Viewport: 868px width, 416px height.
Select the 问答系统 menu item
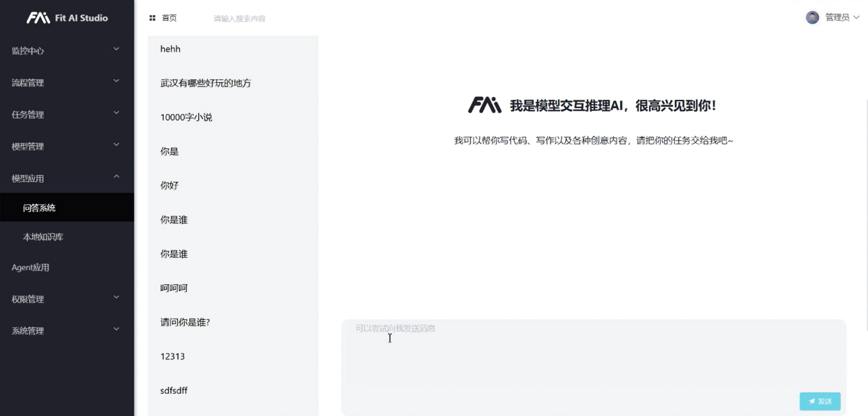click(x=67, y=208)
